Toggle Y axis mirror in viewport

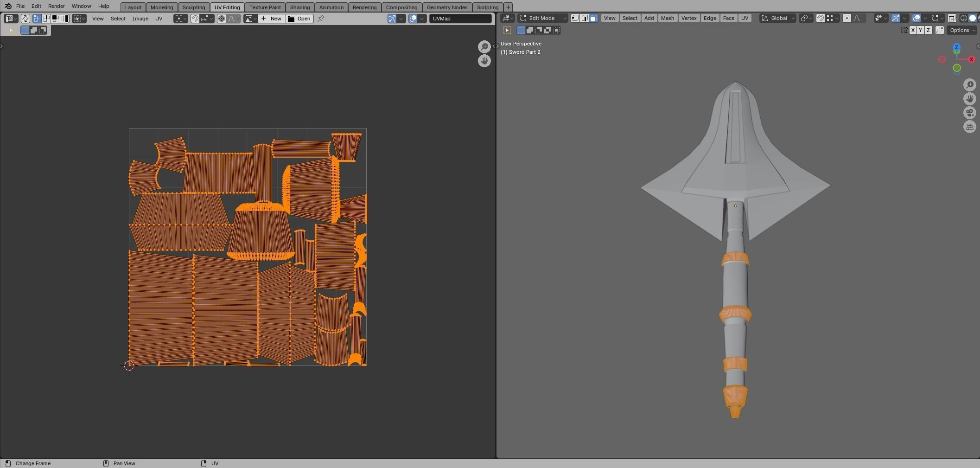click(921, 30)
